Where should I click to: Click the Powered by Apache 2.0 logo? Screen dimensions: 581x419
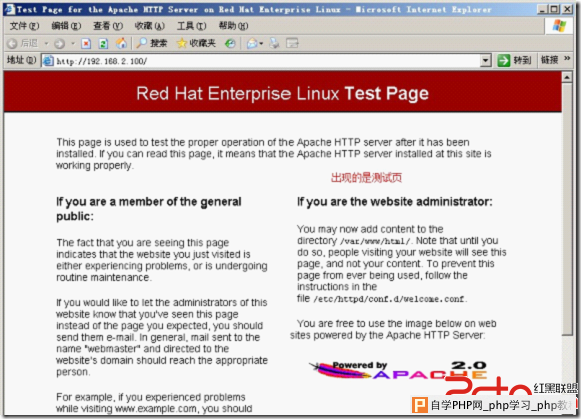click(398, 370)
